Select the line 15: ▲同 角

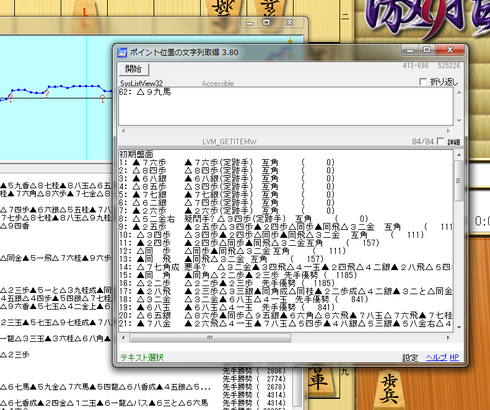tap(238, 275)
